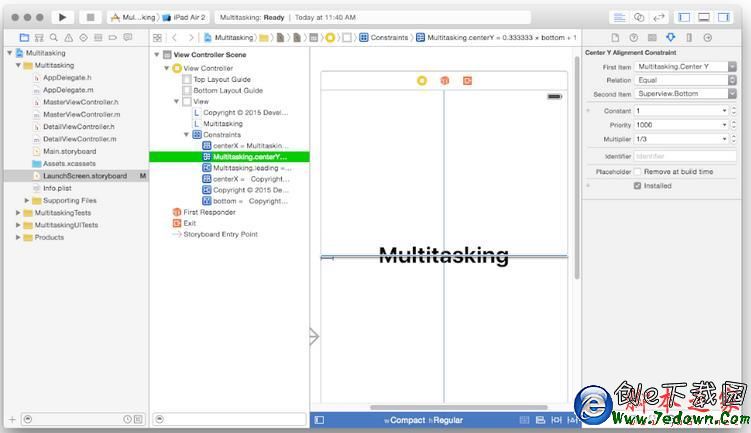Go back in editor history
The height and width of the screenshot is (433, 751).
coord(174,37)
